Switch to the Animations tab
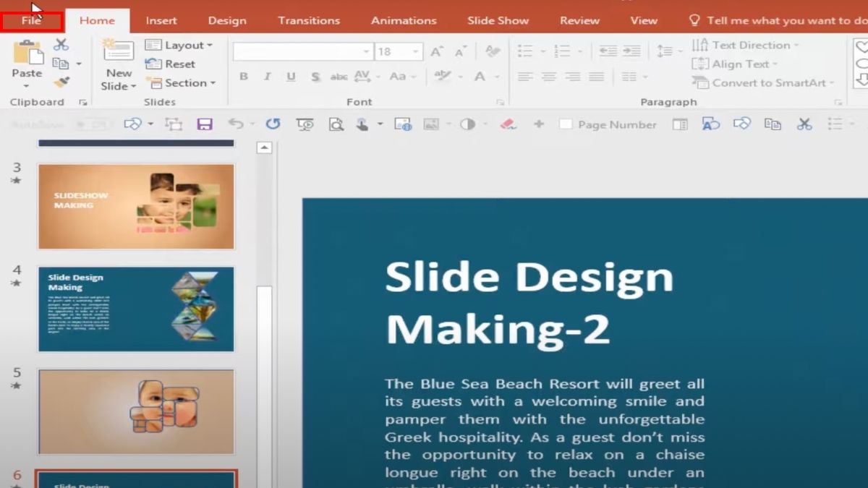The width and height of the screenshot is (868, 488). point(404,20)
